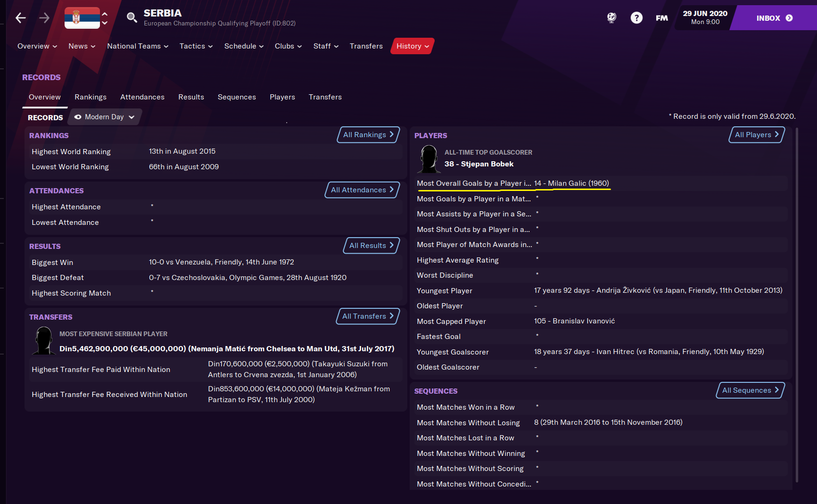Go back with the left arrow
Image resolution: width=817 pixels, height=504 pixels.
[21, 18]
